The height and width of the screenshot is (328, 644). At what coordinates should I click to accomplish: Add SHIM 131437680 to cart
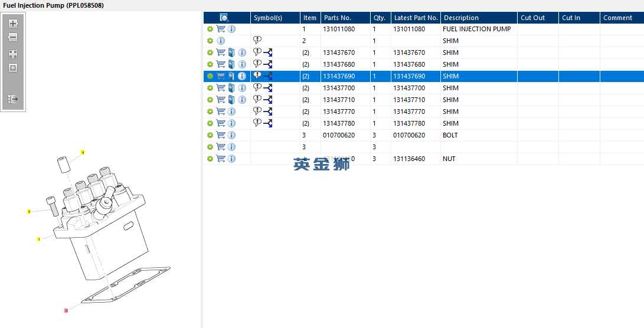pos(221,64)
